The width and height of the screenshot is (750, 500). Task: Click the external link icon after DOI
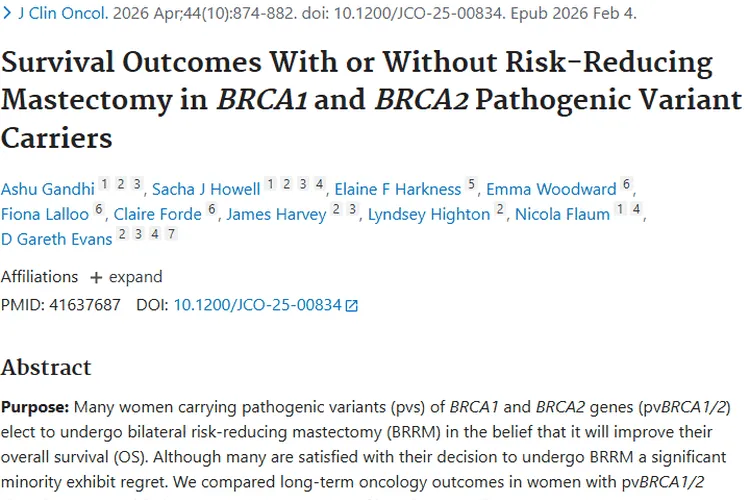click(351, 306)
